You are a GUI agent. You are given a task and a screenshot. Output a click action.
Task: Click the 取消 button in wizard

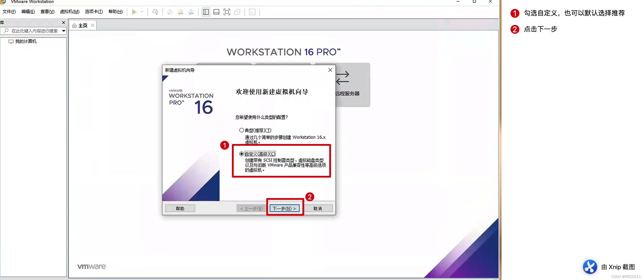(x=317, y=208)
